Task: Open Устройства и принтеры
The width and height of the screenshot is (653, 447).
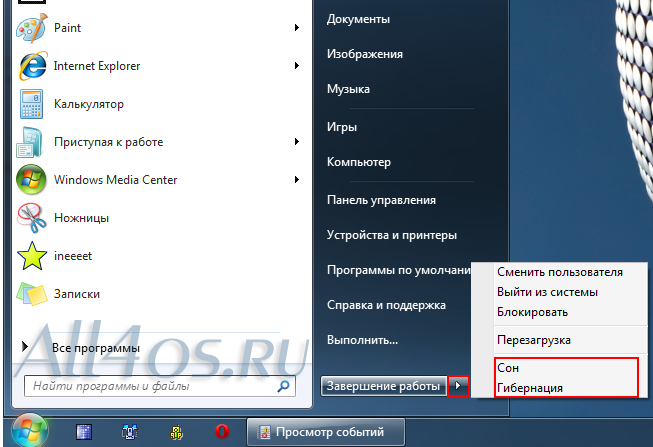Action: [392, 235]
